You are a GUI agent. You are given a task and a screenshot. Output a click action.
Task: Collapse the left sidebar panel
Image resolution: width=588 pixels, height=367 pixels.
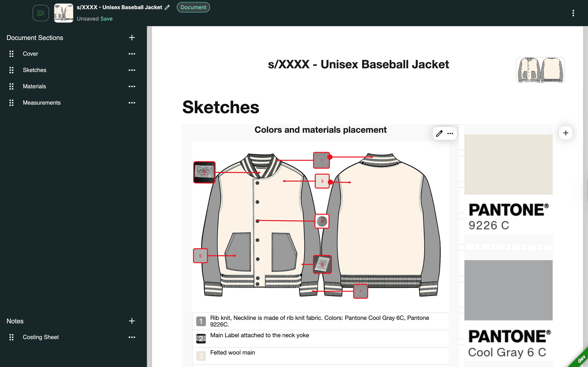coord(41,13)
